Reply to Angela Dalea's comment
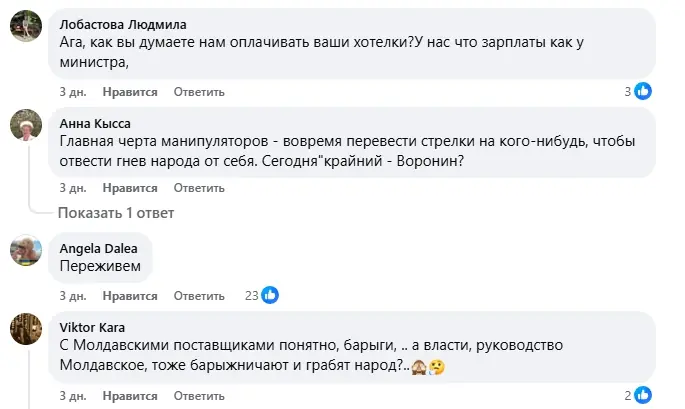Image resolution: width=685 pixels, height=409 pixels. [x=199, y=296]
